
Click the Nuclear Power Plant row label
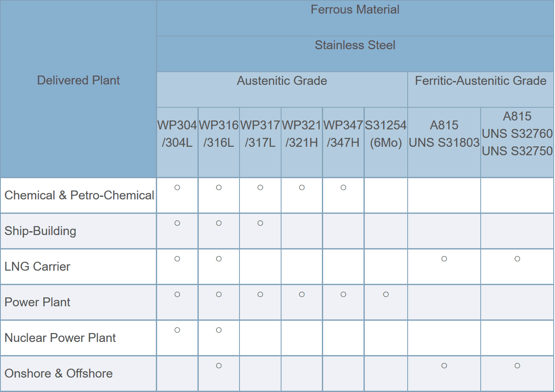click(x=60, y=338)
